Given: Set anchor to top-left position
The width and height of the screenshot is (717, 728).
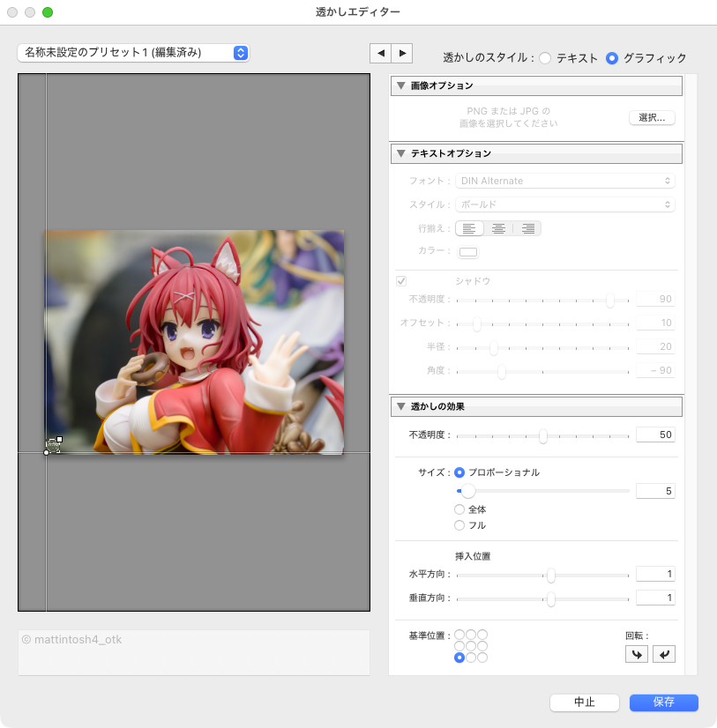Looking at the screenshot, I should click(x=459, y=635).
